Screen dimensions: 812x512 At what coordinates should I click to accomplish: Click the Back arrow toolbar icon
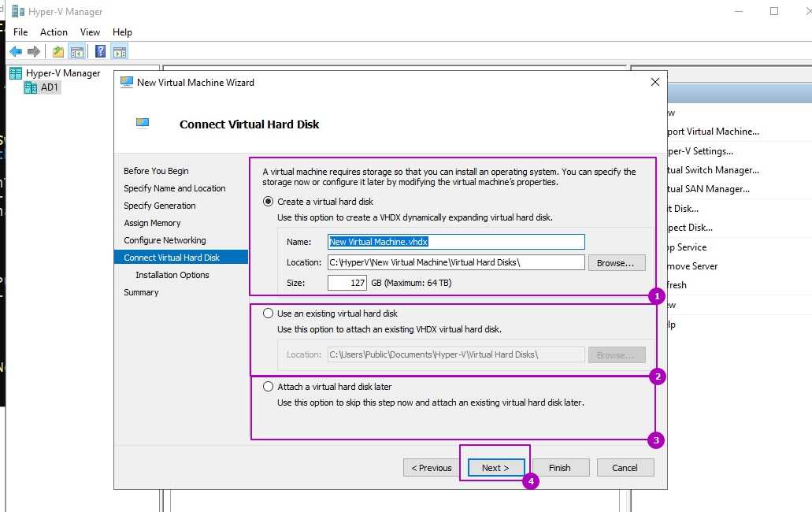coord(16,51)
